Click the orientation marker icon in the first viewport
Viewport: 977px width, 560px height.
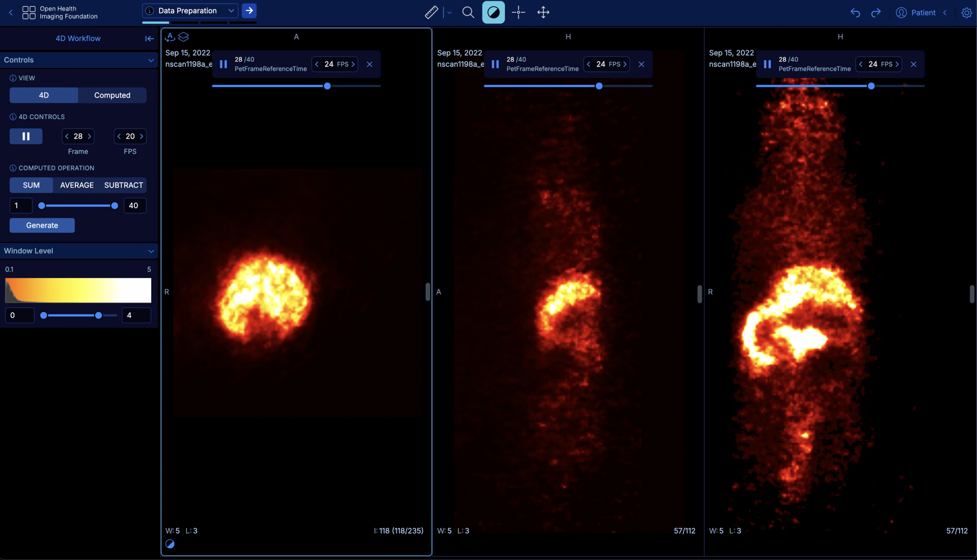170,37
